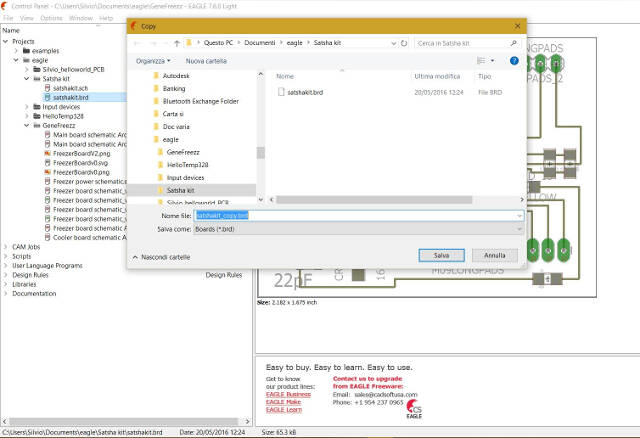Click the Annulla button

tap(495, 256)
